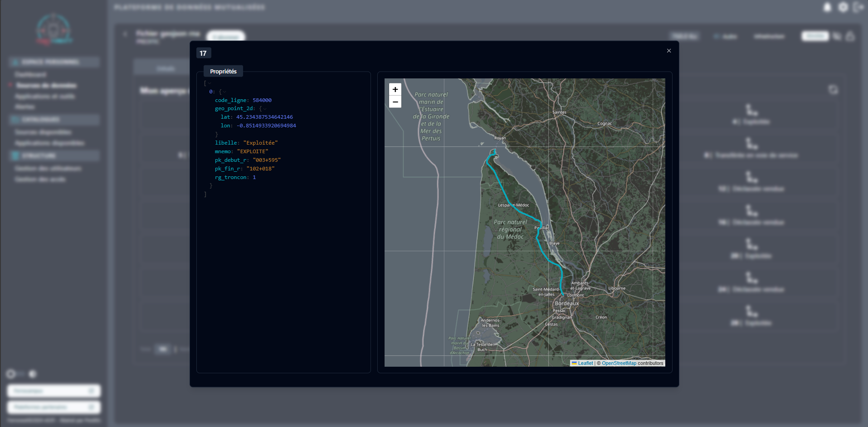Click the "17" feature number badge
The image size is (868, 427).
tap(203, 53)
